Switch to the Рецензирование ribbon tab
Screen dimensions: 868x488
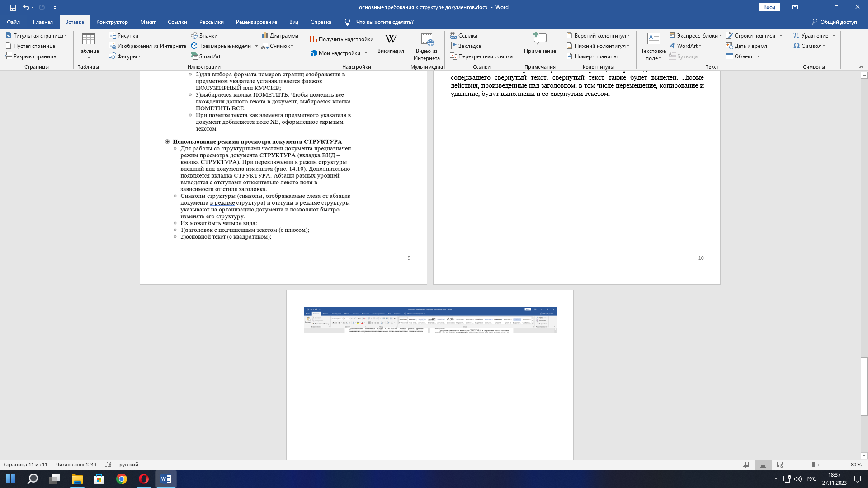click(256, 22)
